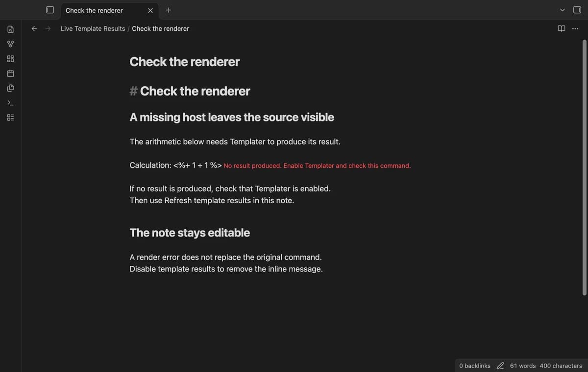Click the pencil icon in status bar
The width and height of the screenshot is (588, 372).
click(x=500, y=366)
